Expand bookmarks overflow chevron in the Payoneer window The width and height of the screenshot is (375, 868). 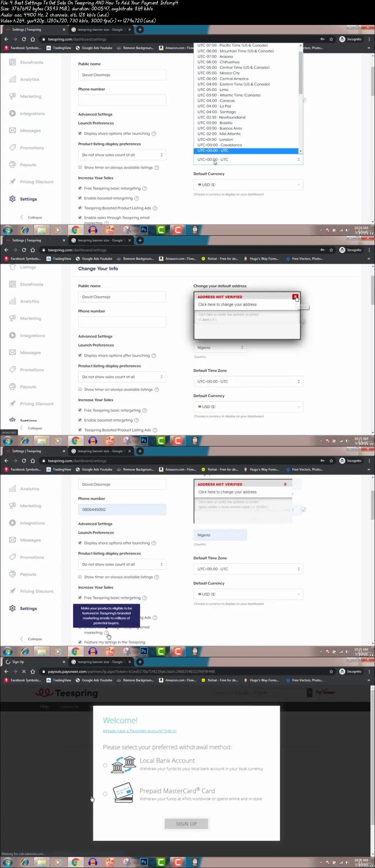click(x=369, y=680)
